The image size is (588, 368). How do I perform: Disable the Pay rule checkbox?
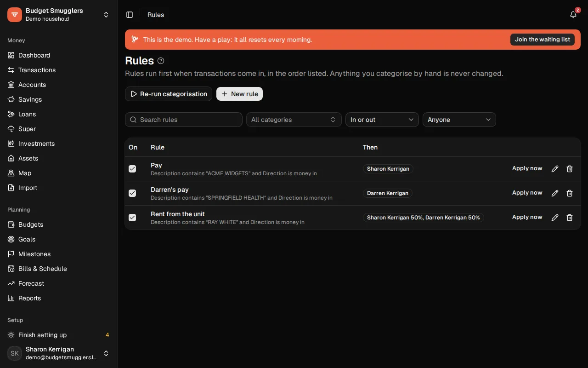(132, 169)
